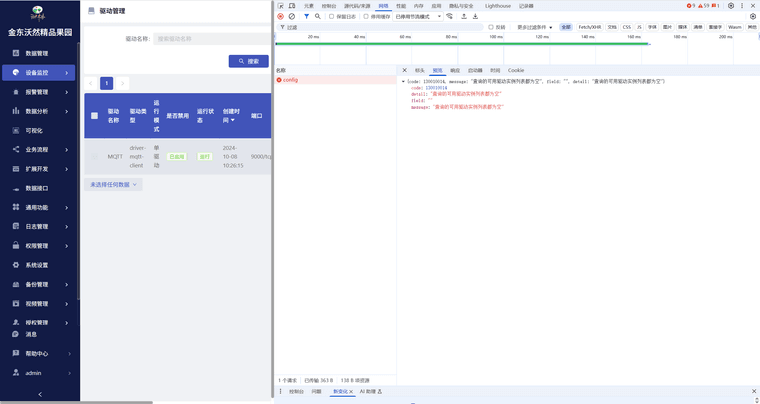The height and width of the screenshot is (404, 760).
Task: Click the 已启用 status tag
Action: [176, 156]
